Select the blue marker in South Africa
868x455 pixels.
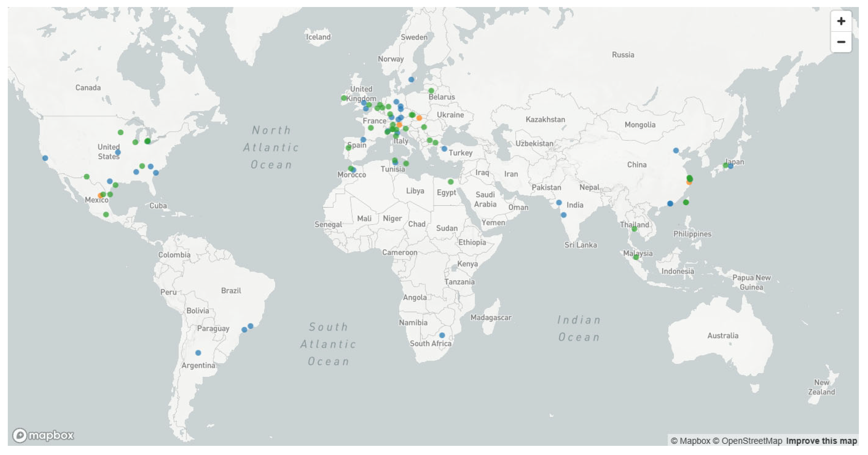[442, 335]
